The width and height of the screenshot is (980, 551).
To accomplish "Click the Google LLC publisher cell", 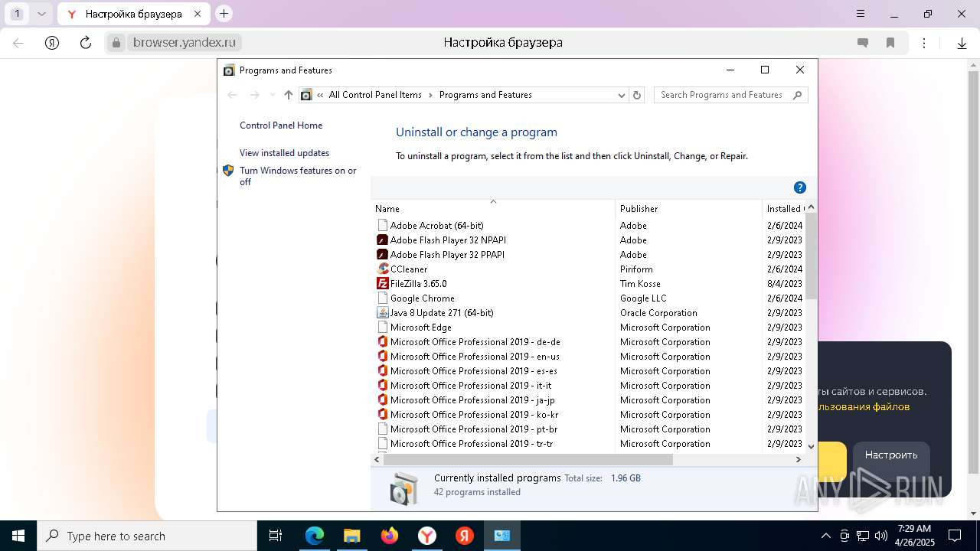I will pos(643,298).
